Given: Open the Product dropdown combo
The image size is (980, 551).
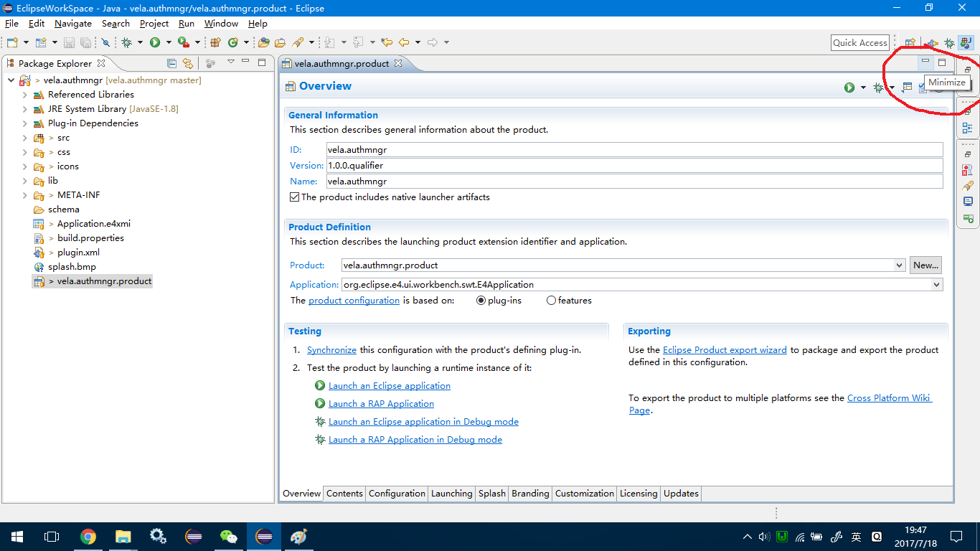Looking at the screenshot, I should [900, 265].
